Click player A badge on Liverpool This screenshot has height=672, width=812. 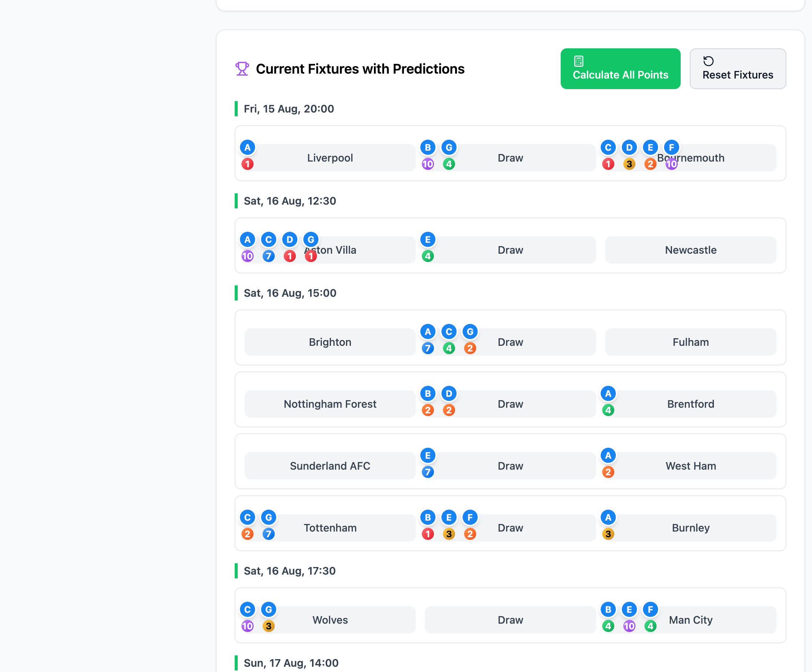[248, 147]
